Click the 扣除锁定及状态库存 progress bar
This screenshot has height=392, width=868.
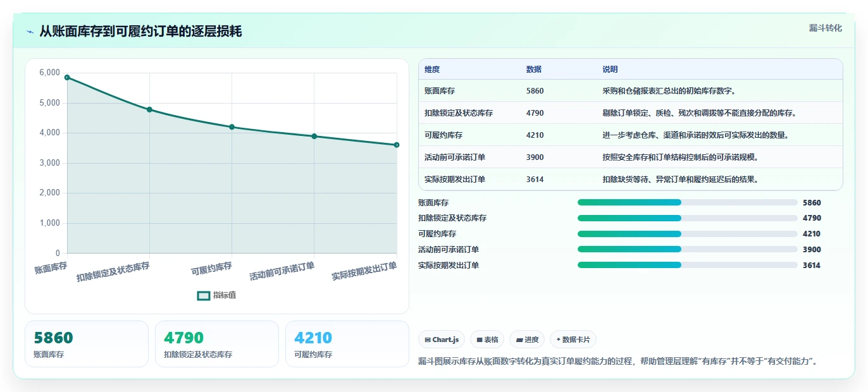tap(687, 218)
